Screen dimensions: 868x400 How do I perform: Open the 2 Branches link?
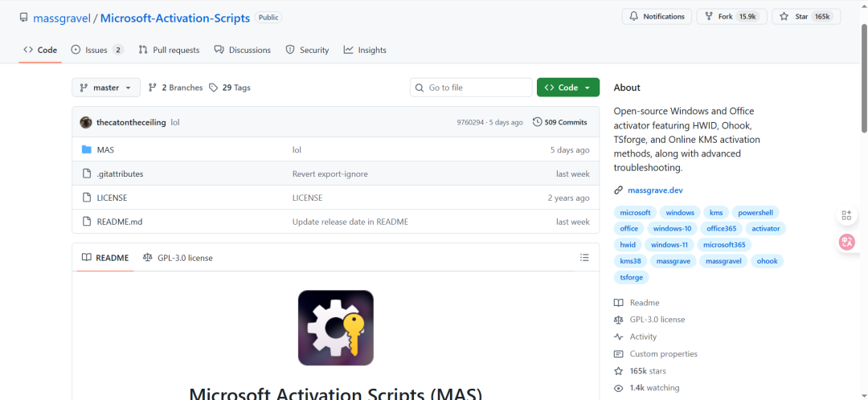[x=175, y=88]
